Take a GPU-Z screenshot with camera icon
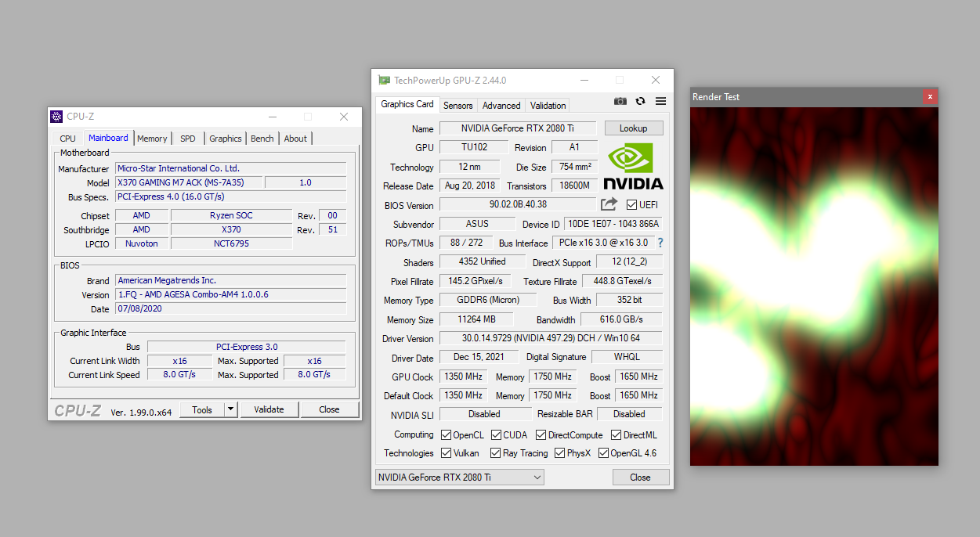This screenshot has width=980, height=537. (x=620, y=101)
